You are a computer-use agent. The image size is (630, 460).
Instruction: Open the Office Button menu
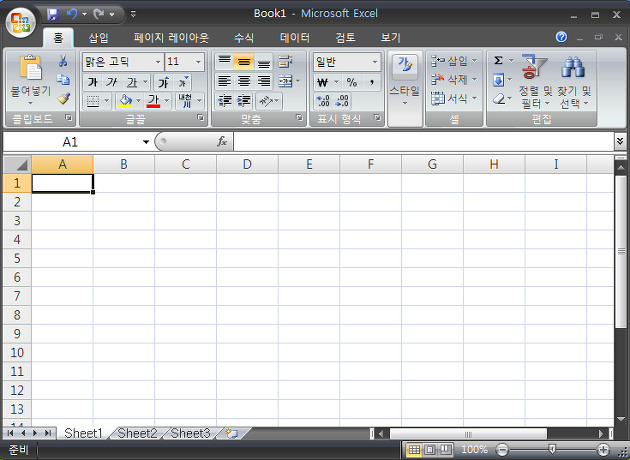(21, 22)
